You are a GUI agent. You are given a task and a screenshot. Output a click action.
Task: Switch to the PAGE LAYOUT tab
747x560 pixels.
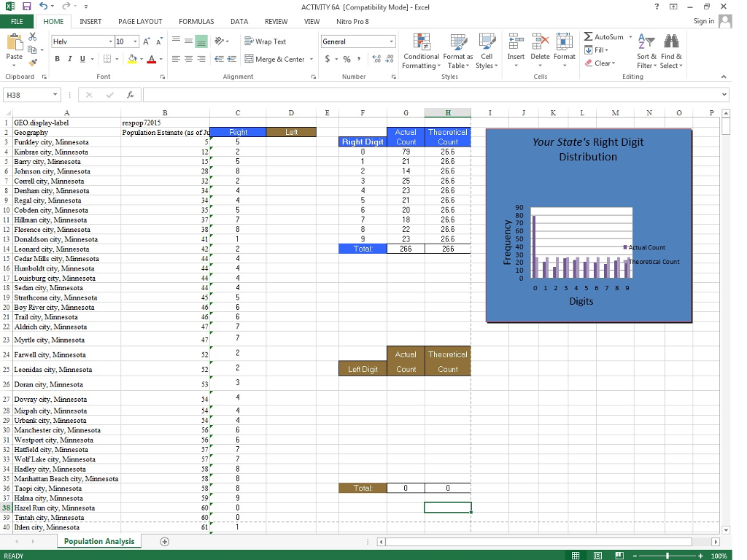point(140,21)
